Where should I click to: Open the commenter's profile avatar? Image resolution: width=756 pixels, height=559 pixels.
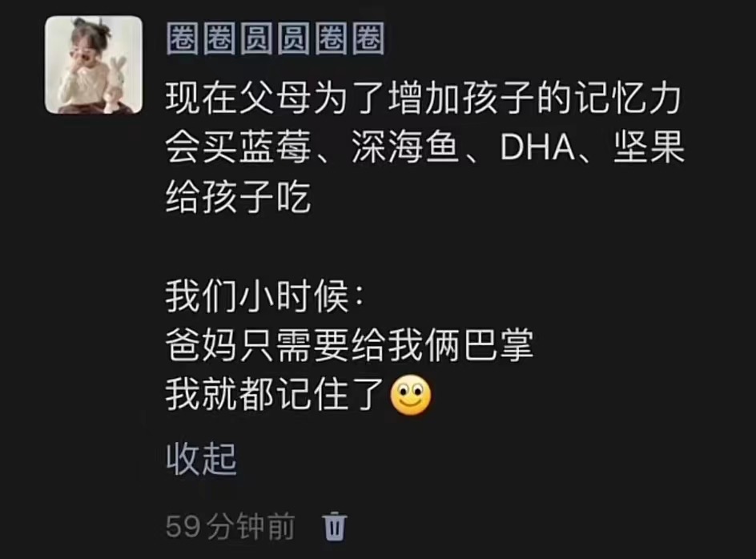point(94,65)
